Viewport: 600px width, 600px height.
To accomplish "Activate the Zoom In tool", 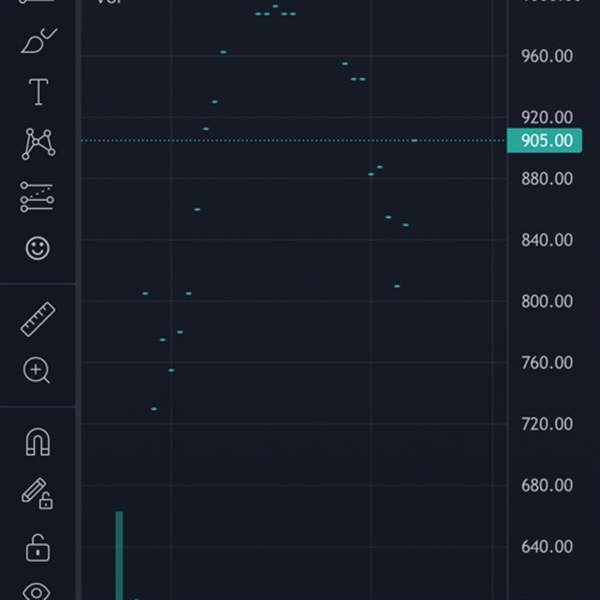I will pyautogui.click(x=37, y=370).
